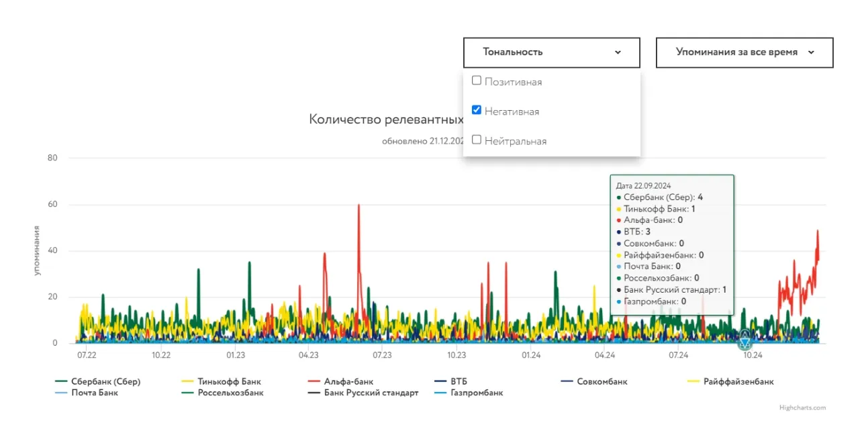The image size is (868, 439).
Task: Toggle Газпромбанк series in legend
Action: pos(469,393)
